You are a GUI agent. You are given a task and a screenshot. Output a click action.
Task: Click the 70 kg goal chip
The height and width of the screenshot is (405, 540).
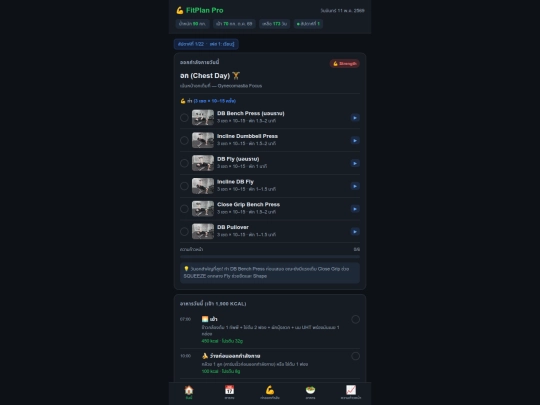click(x=234, y=24)
